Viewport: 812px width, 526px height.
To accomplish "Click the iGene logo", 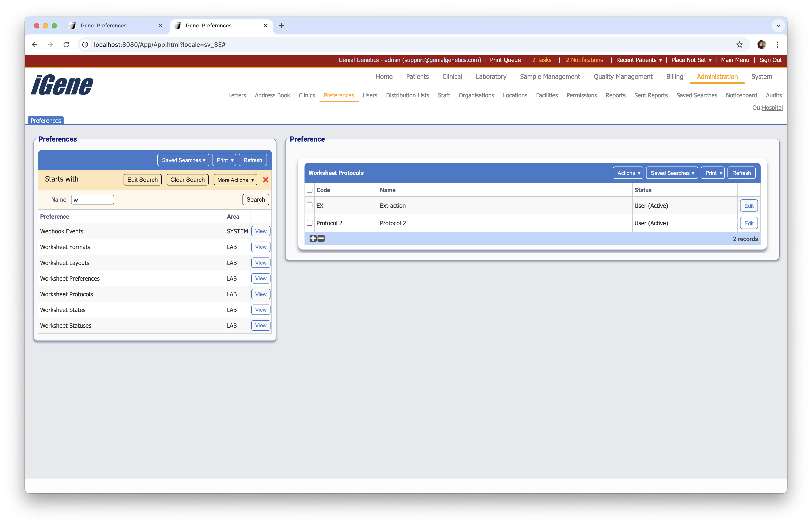I will pyautogui.click(x=62, y=85).
